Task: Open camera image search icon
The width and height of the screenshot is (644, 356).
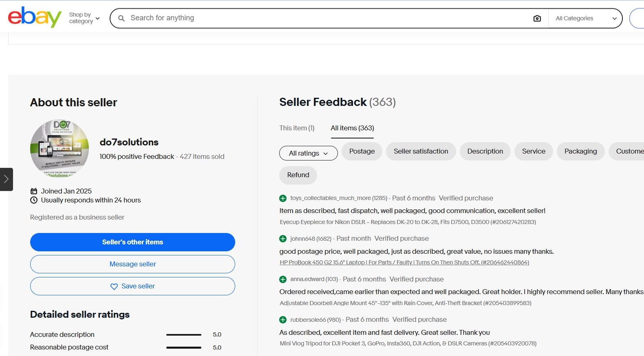Action: [537, 18]
